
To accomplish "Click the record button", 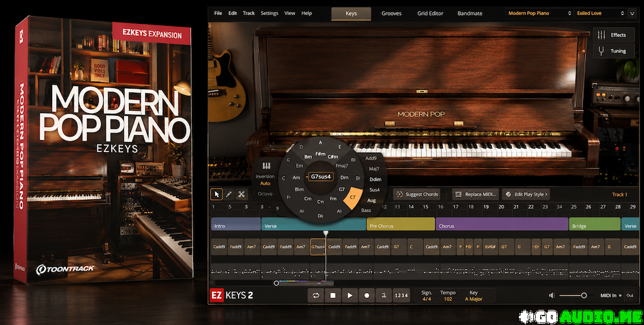I will click(367, 295).
